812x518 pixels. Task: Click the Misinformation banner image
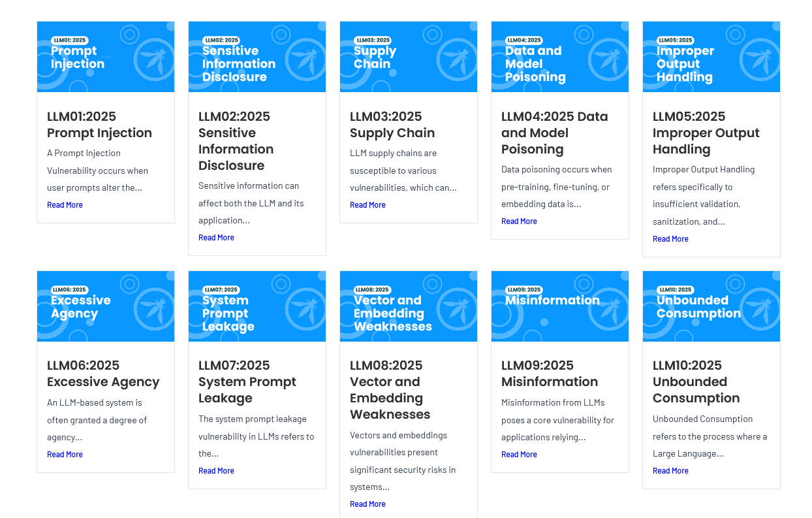coord(560,306)
